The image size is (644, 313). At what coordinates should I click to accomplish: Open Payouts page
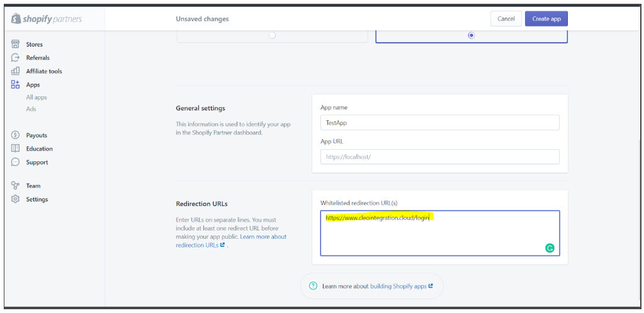coord(37,135)
